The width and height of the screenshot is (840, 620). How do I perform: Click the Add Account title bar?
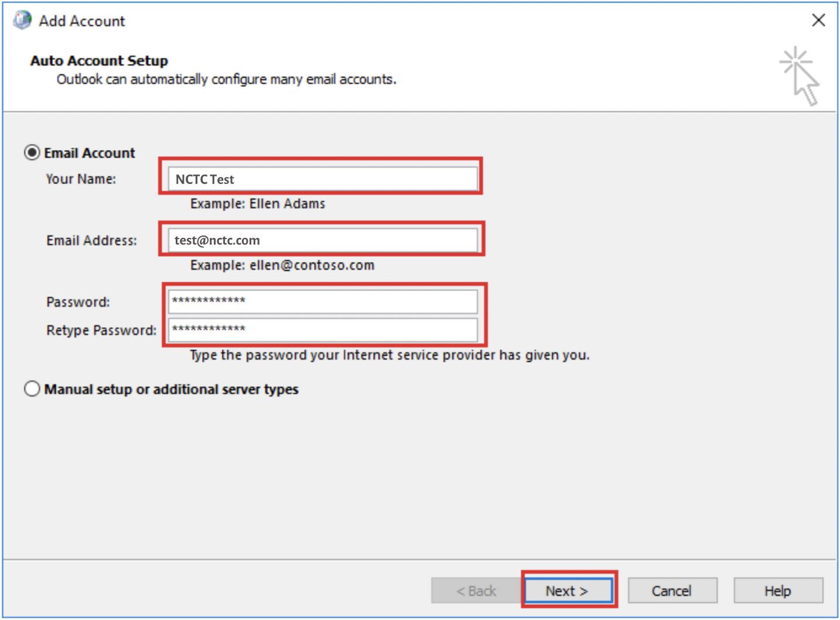82,21
